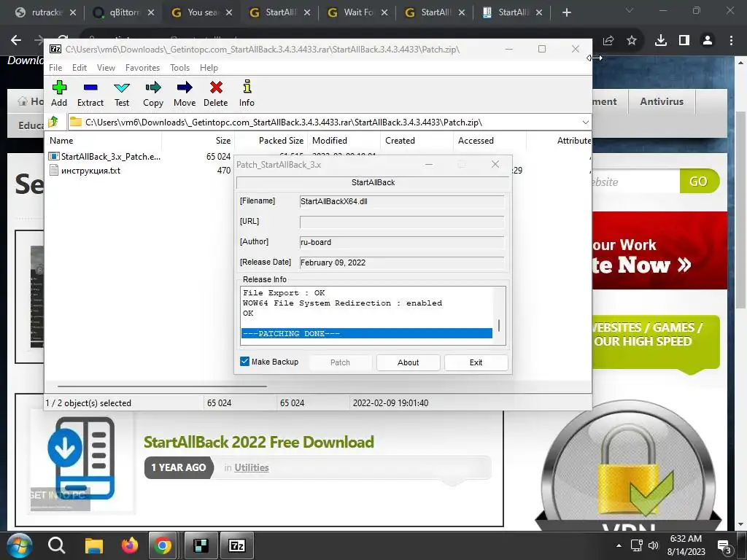Open taskbar search magnifier
747x560 pixels.
pos(56,545)
